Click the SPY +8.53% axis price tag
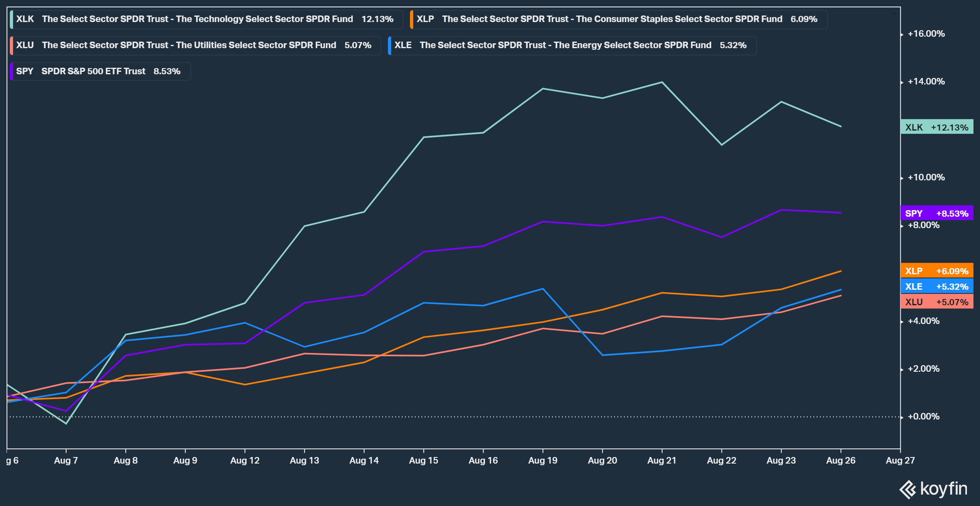Viewport: 980px width, 506px height. point(937,213)
